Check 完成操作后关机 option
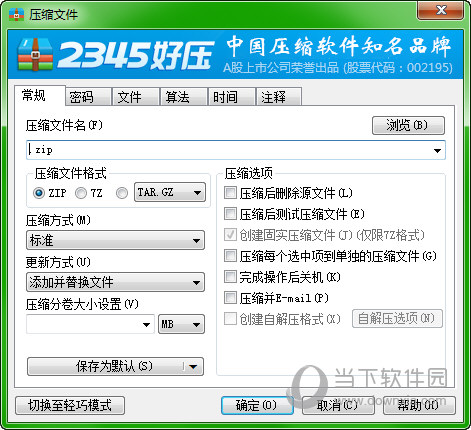The height and width of the screenshot is (430, 471). (230, 277)
